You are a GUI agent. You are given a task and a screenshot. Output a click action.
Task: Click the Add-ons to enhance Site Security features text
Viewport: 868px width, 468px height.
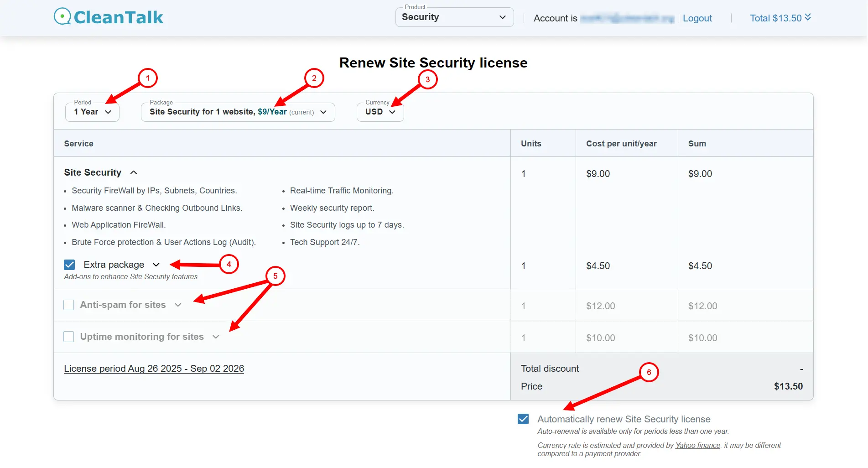(x=131, y=277)
